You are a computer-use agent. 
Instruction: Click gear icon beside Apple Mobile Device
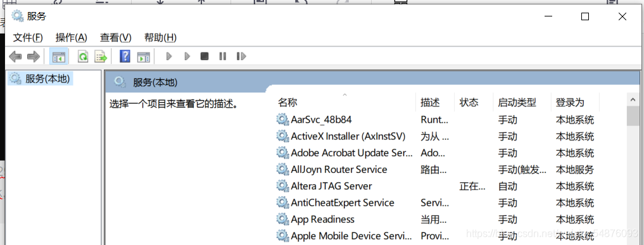(282, 236)
